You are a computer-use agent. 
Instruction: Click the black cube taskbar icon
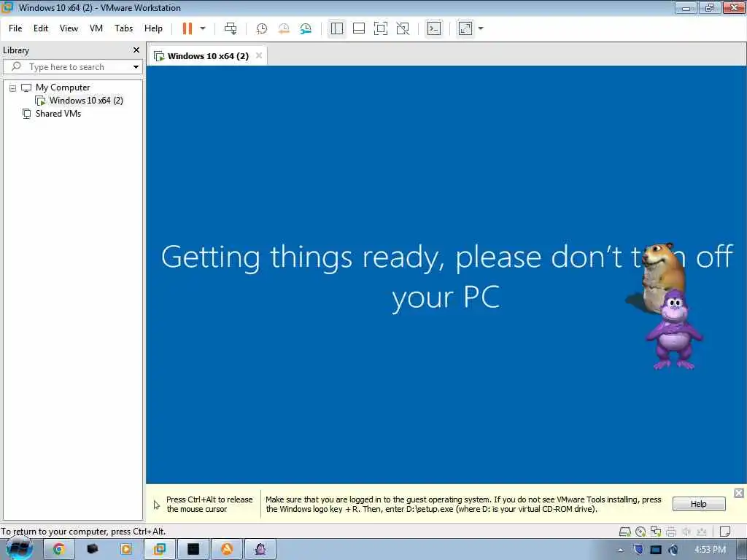point(93,549)
